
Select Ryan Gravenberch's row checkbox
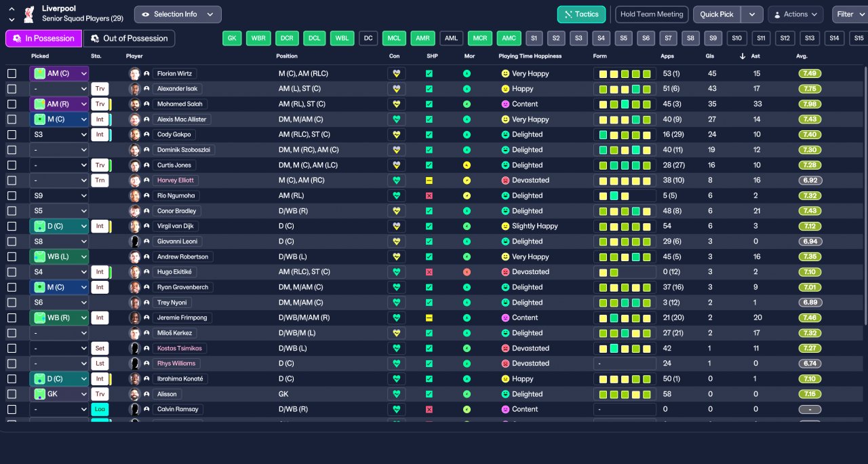pos(12,287)
